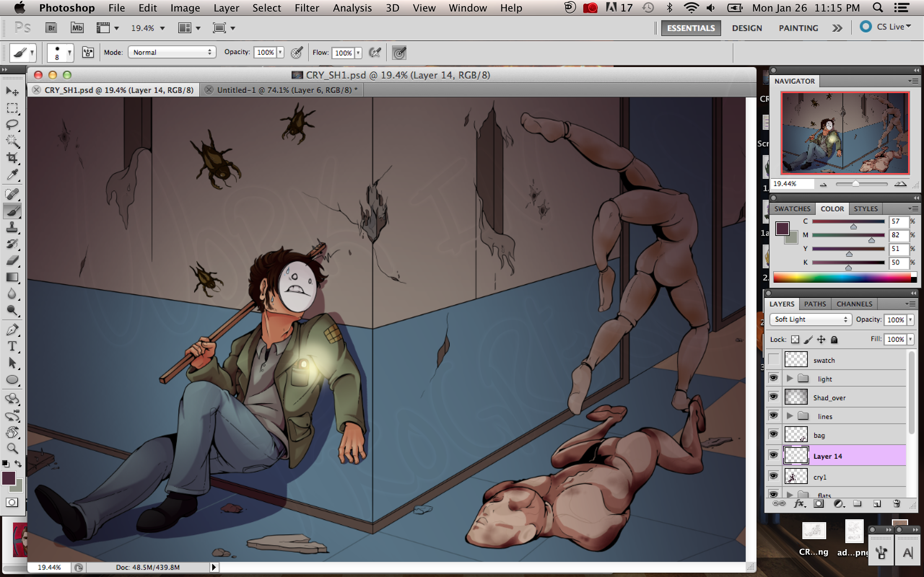Select the Zoom tool in toolbox

(12, 448)
